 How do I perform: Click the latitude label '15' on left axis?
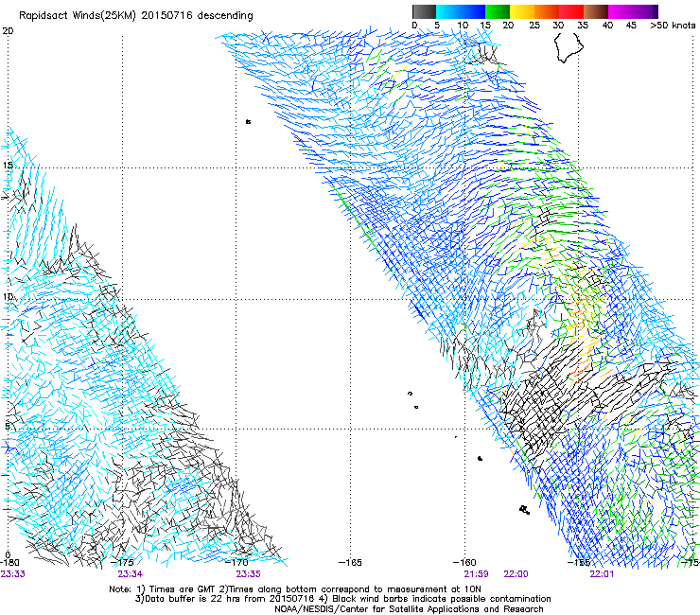click(x=8, y=166)
